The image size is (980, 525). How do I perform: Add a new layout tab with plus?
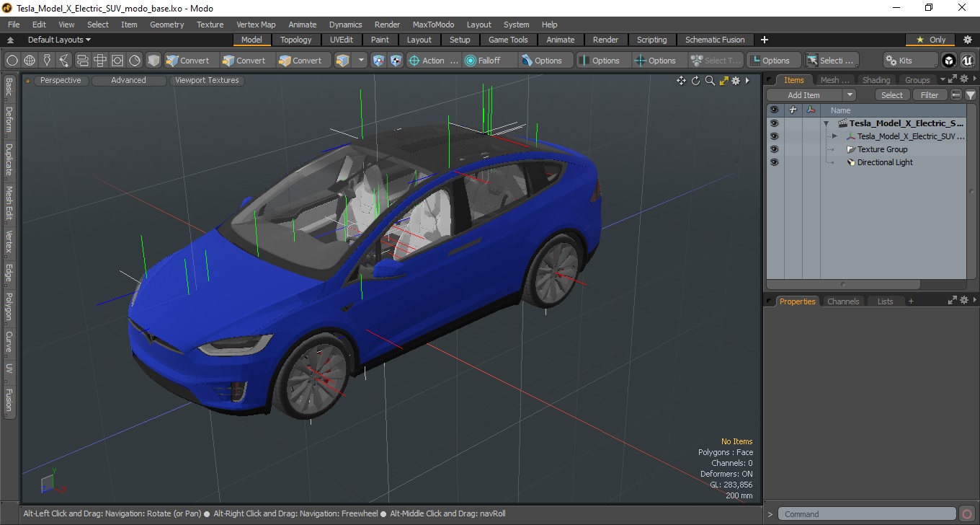(765, 40)
